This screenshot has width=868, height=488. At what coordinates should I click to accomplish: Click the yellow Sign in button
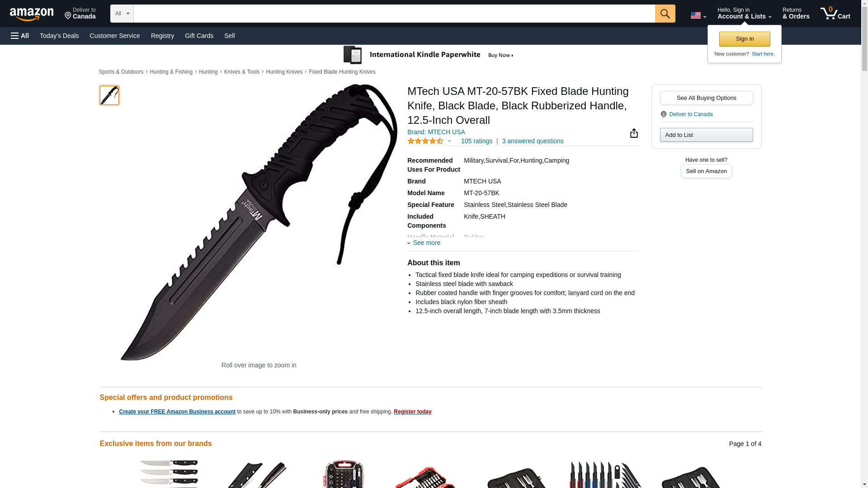point(745,39)
